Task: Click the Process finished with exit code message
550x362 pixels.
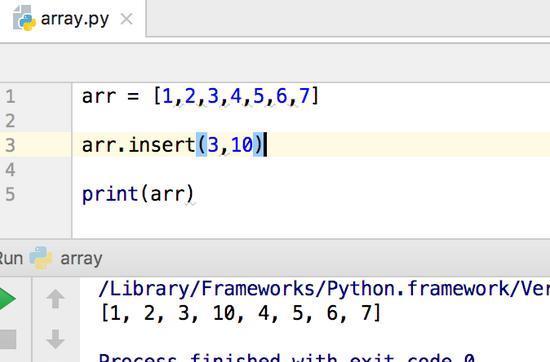Action: click(287, 358)
